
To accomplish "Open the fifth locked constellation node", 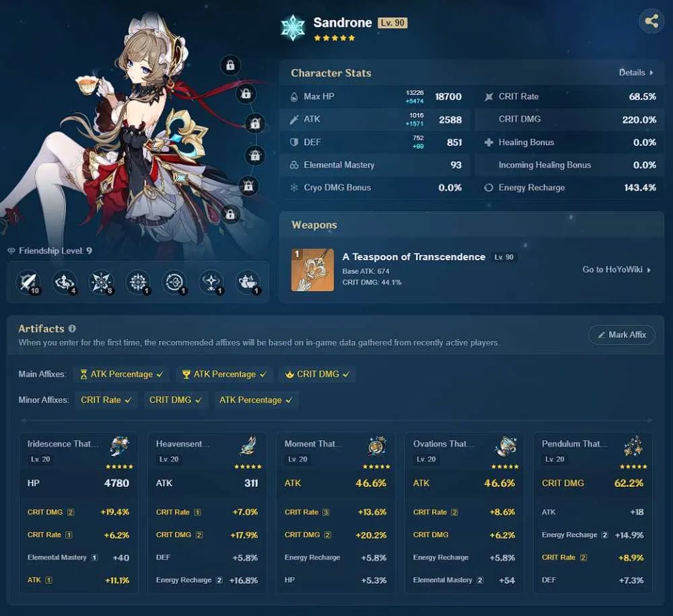I will click(248, 186).
